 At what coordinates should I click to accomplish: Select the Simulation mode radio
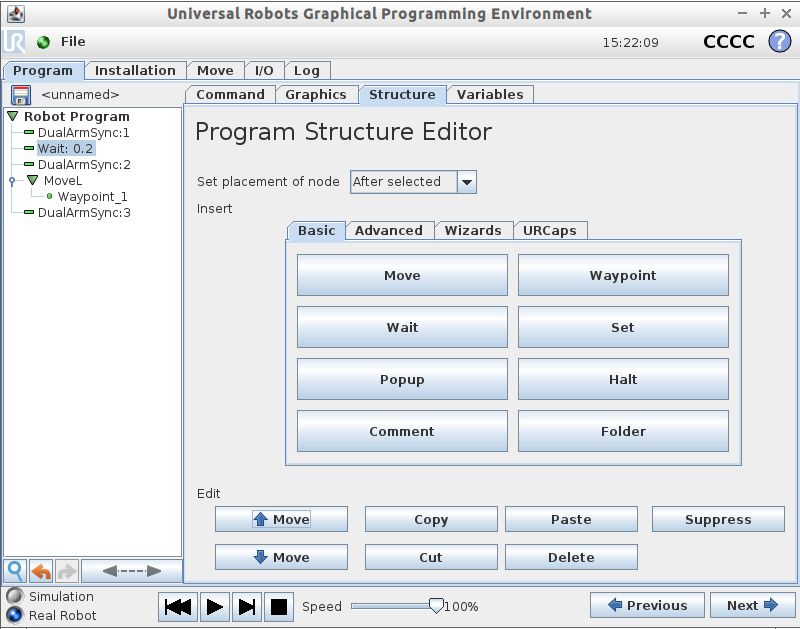tap(15, 596)
